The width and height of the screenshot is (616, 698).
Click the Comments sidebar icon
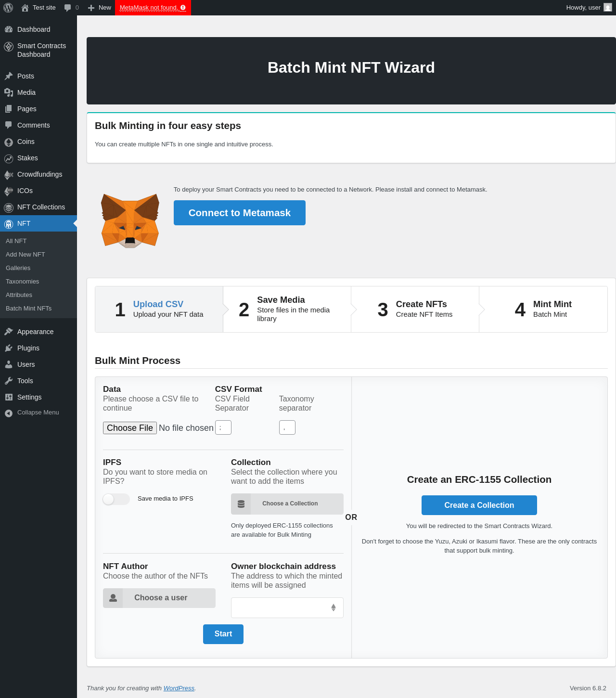tap(9, 125)
